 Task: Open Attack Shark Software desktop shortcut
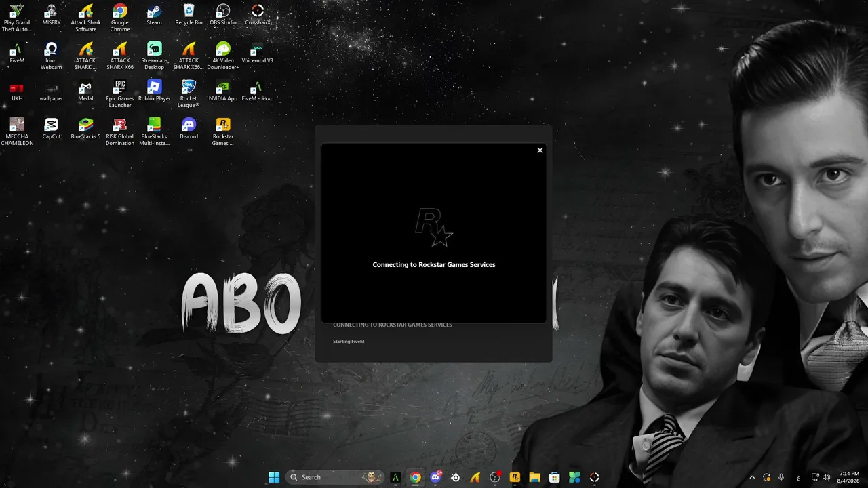tap(85, 18)
